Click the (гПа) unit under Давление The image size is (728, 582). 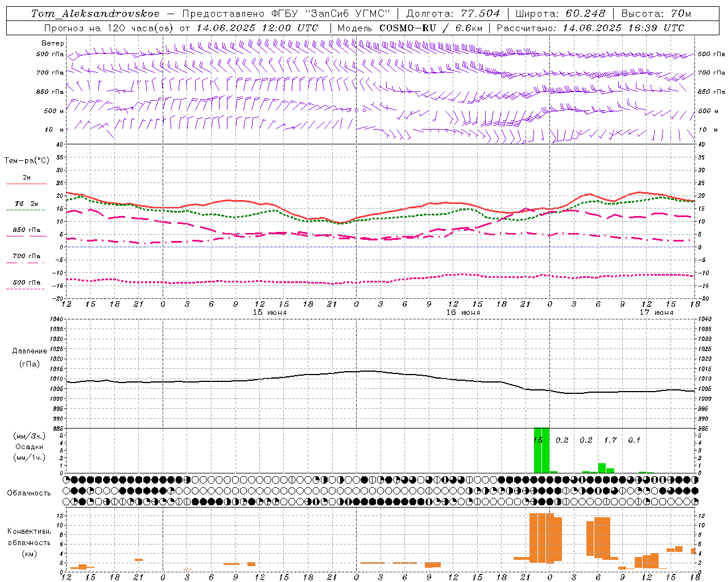tap(30, 364)
